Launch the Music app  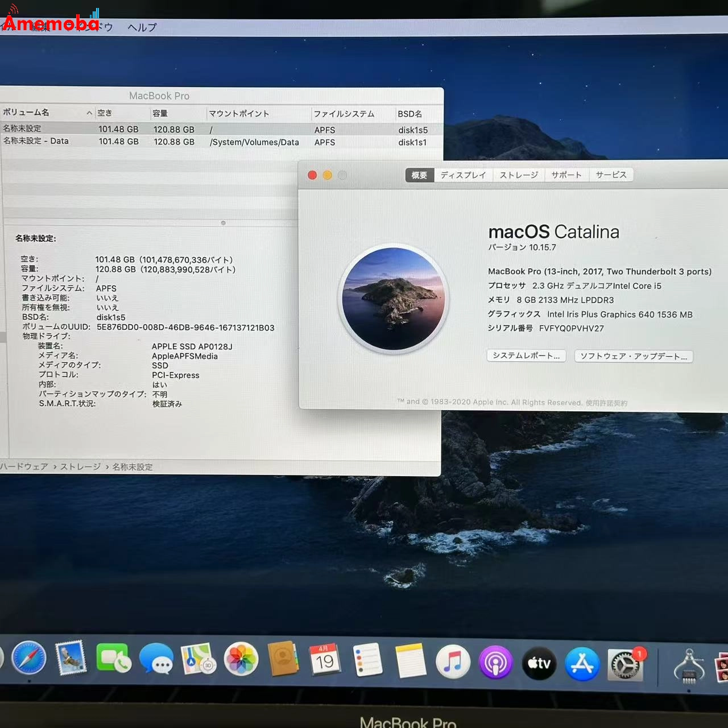click(x=453, y=663)
